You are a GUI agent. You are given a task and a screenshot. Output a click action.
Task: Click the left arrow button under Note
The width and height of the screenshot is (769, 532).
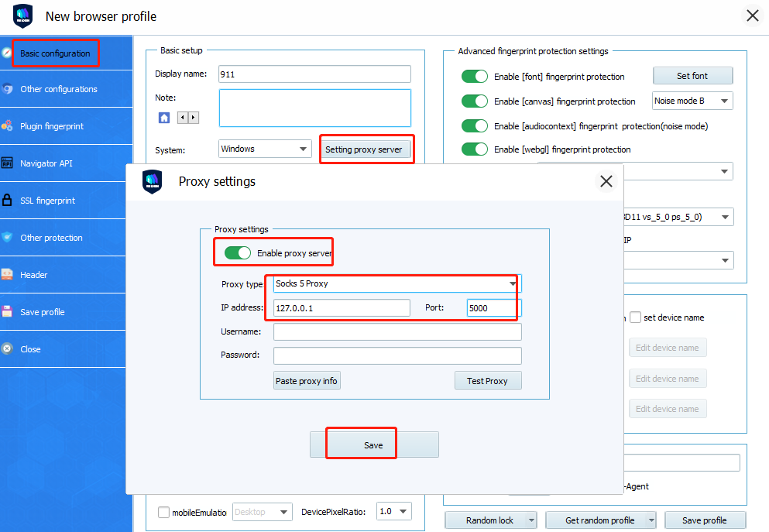(183, 118)
